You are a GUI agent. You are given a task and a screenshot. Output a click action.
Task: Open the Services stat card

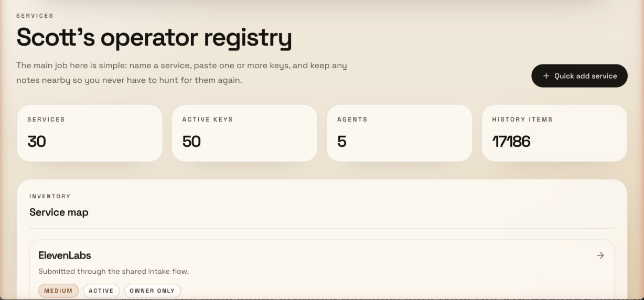[x=90, y=133]
